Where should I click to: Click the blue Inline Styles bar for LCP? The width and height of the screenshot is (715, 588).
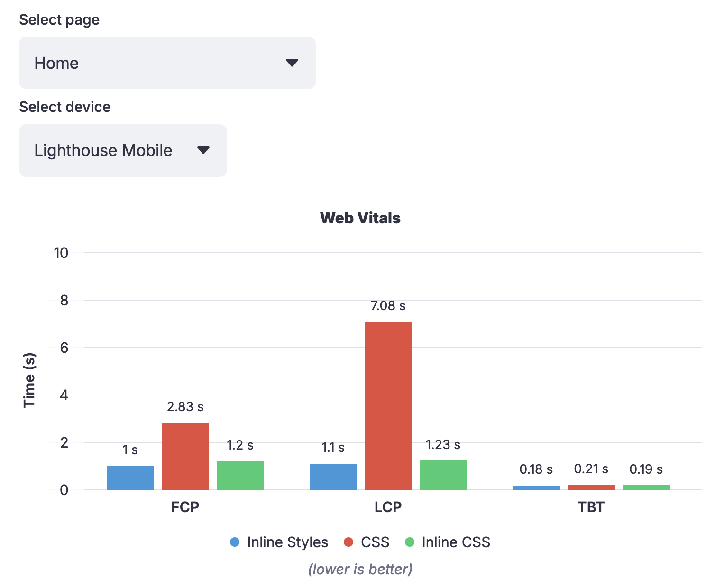tap(333, 477)
